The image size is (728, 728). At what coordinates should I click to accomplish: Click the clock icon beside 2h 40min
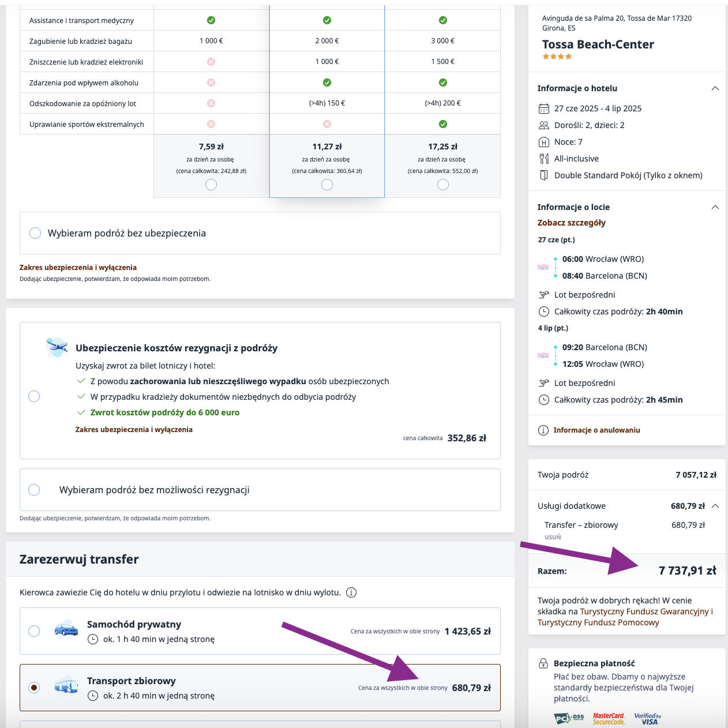[543, 312]
